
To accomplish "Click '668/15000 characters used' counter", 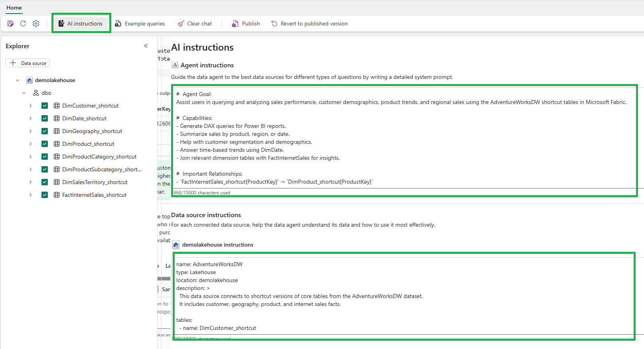I will pyautogui.click(x=202, y=193).
